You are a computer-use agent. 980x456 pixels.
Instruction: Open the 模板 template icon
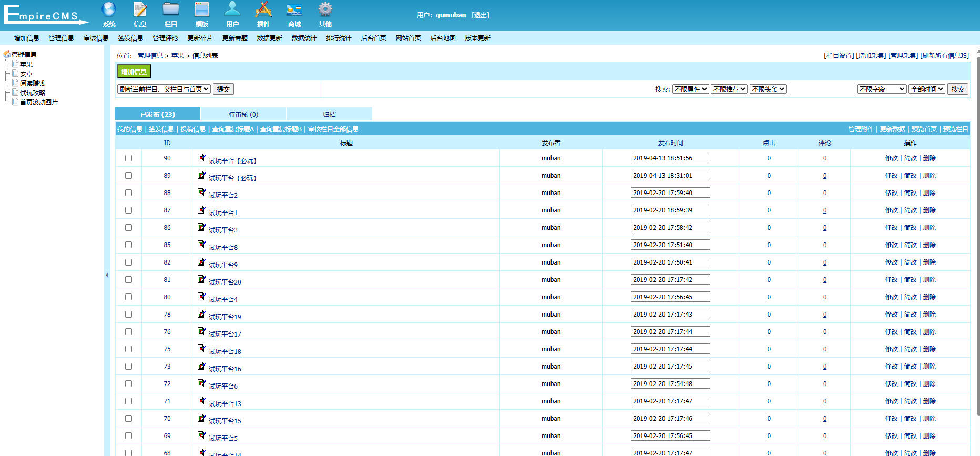202,9
